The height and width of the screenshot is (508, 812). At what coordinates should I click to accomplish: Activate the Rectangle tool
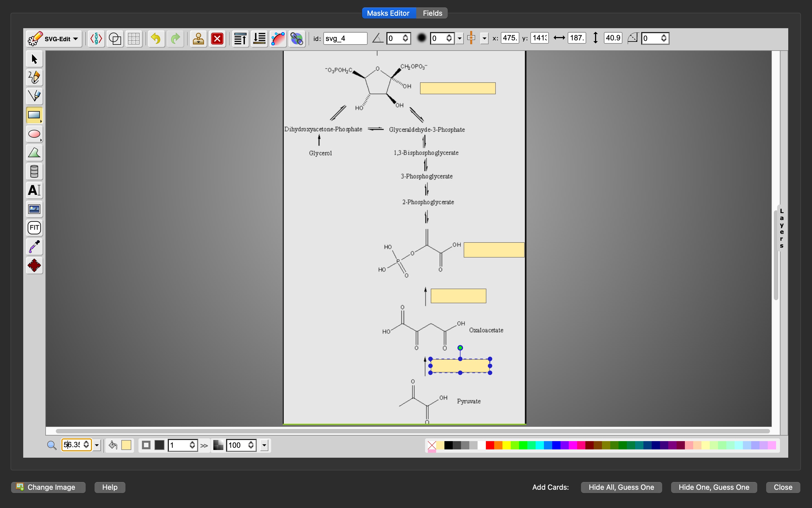(x=34, y=115)
